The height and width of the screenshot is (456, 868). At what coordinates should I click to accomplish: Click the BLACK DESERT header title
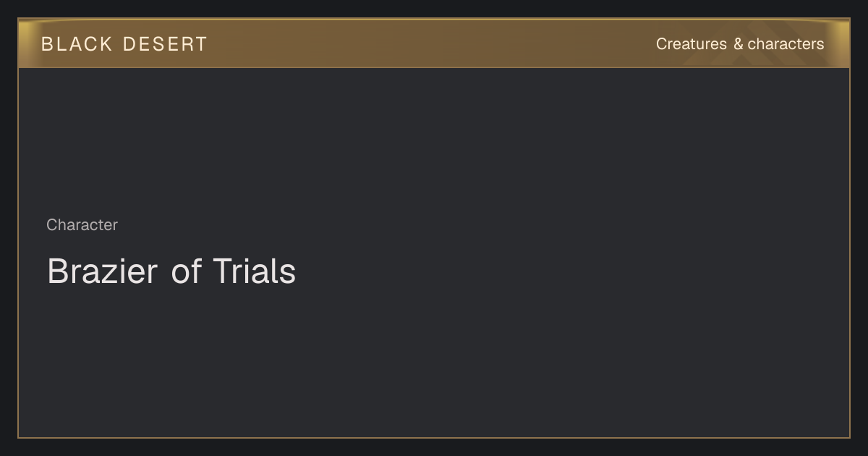pyautogui.click(x=124, y=44)
